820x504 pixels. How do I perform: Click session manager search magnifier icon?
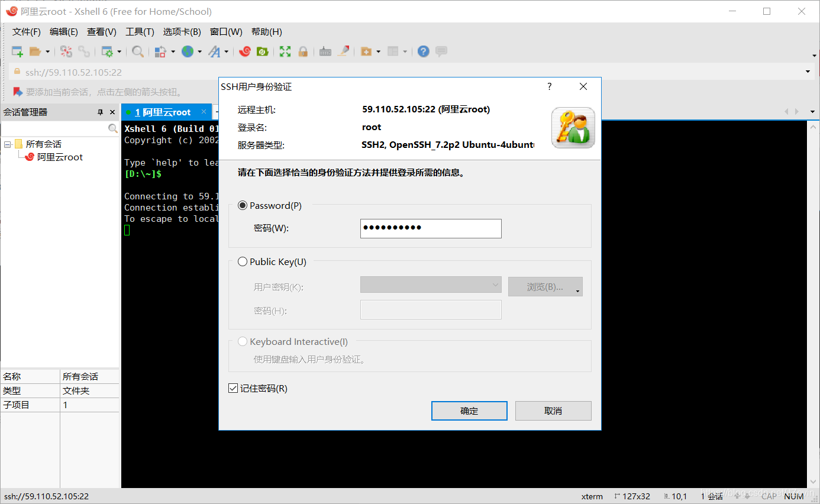113,128
